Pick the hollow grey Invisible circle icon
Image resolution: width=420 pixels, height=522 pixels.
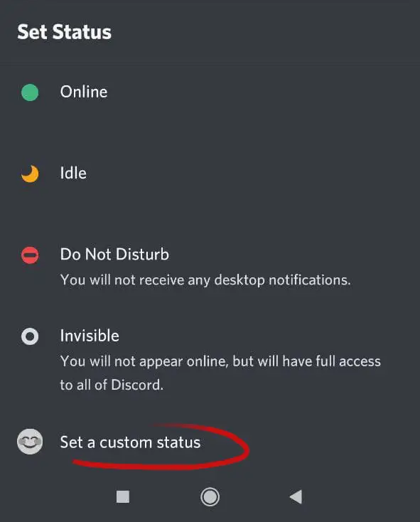point(30,336)
